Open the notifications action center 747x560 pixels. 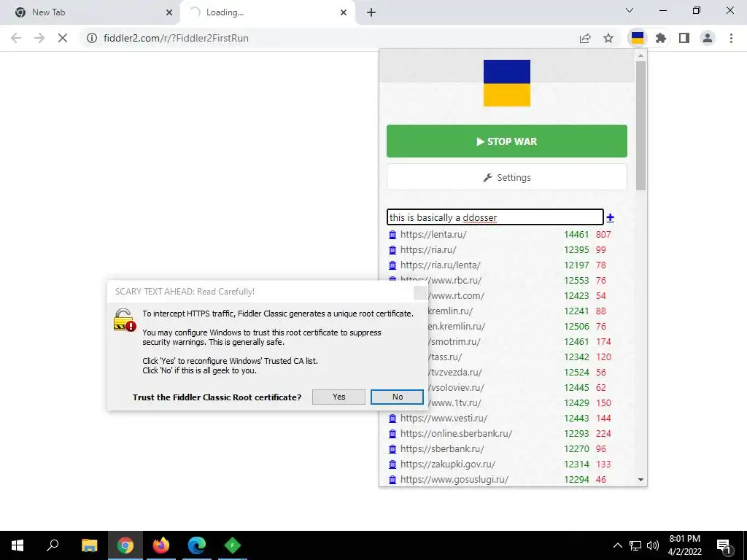pos(724,545)
